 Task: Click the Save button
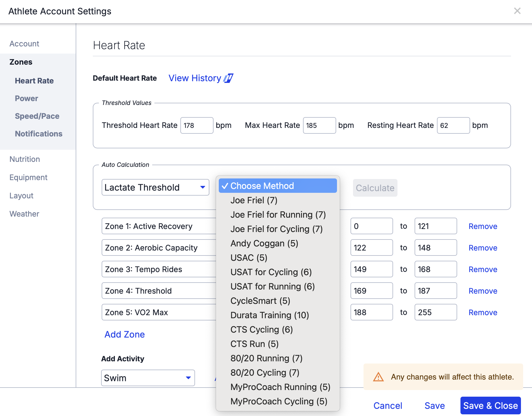pos(434,406)
